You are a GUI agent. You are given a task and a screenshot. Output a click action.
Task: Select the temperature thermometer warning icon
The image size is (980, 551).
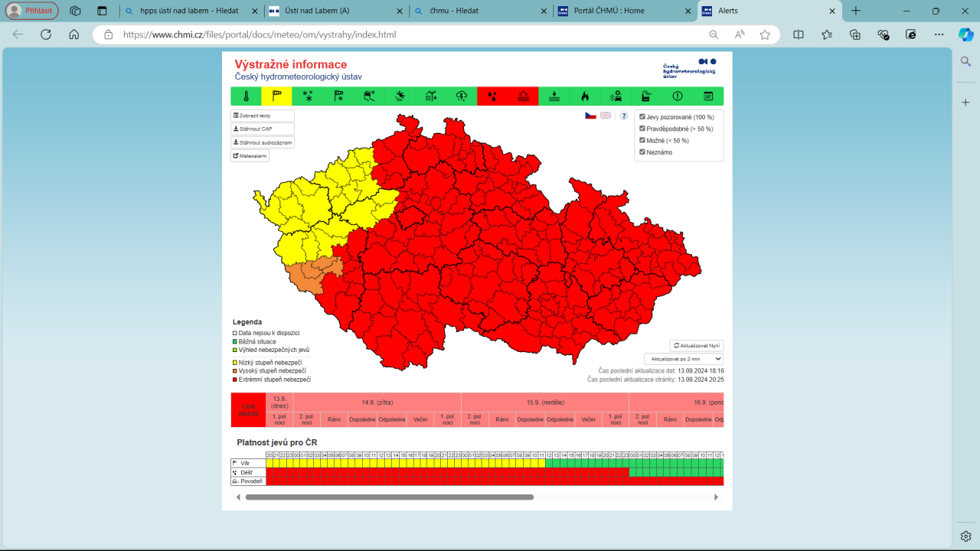[247, 96]
